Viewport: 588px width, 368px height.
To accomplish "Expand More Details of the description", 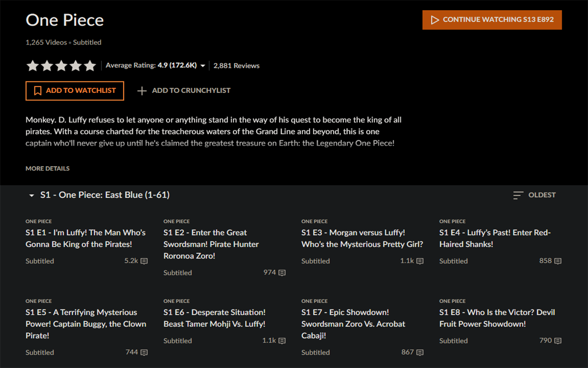I will pyautogui.click(x=48, y=168).
